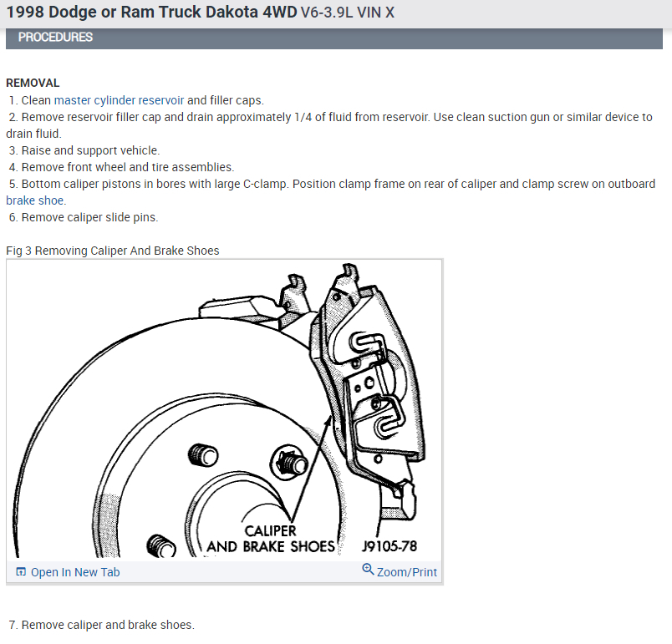
Task: Follow the brake shoe hyperlink
Action: 36,200
